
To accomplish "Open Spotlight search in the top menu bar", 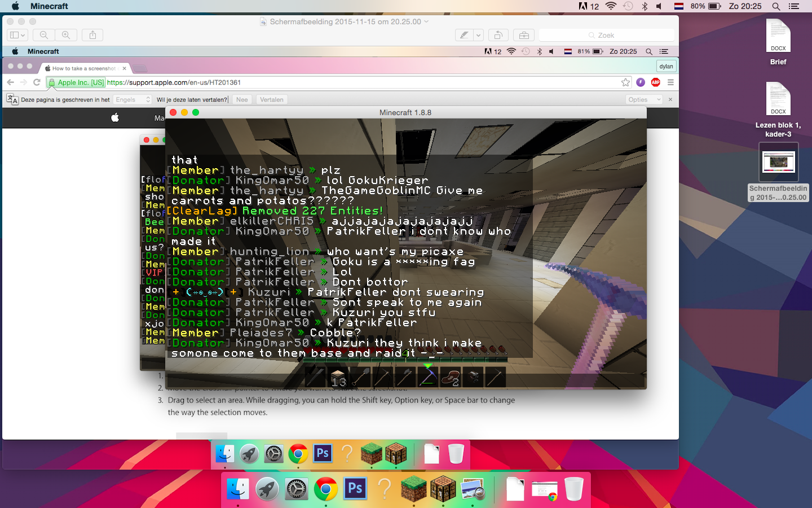I will 776,6.
